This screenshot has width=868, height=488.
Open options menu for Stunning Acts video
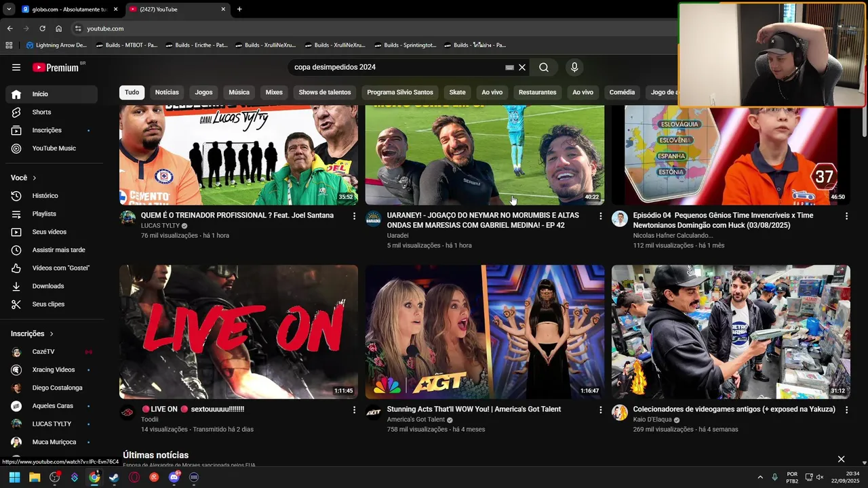pos(600,410)
